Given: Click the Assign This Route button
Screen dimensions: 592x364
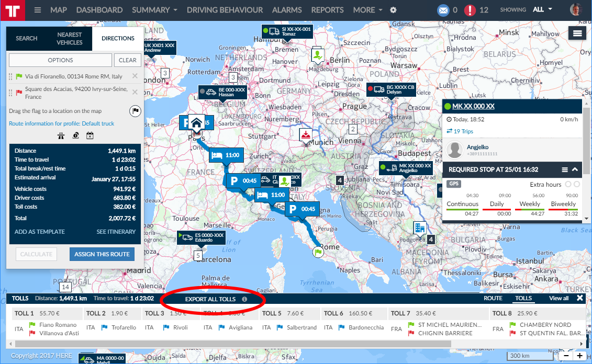Looking at the screenshot, I should pyautogui.click(x=102, y=254).
